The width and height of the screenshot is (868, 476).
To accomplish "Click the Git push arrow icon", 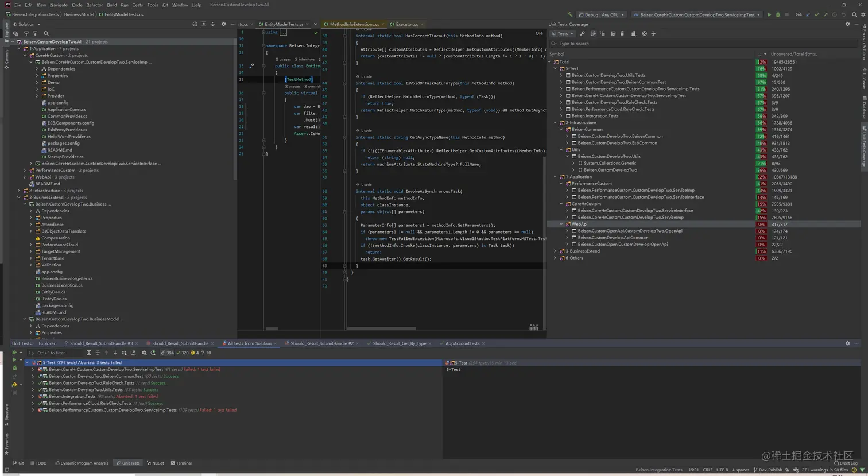I will (826, 14).
